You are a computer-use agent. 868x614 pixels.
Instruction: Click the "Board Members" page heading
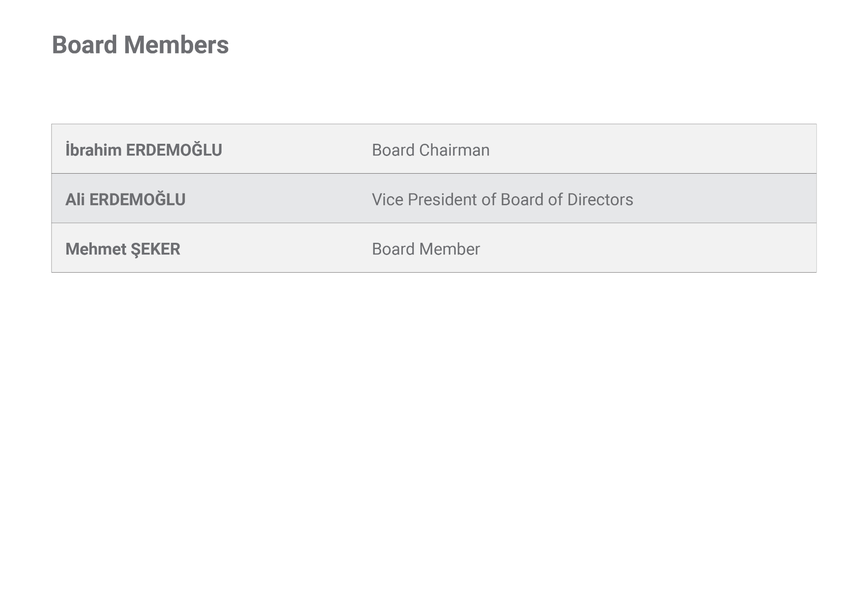[x=140, y=45]
